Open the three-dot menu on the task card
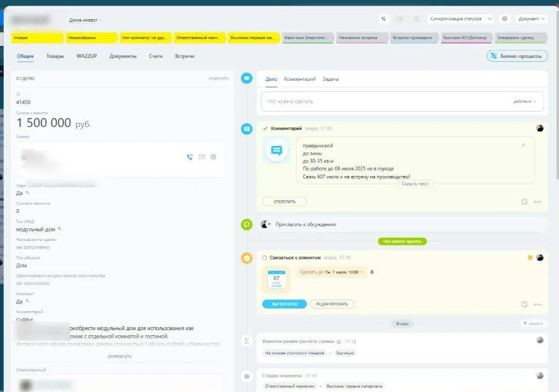 point(537,305)
